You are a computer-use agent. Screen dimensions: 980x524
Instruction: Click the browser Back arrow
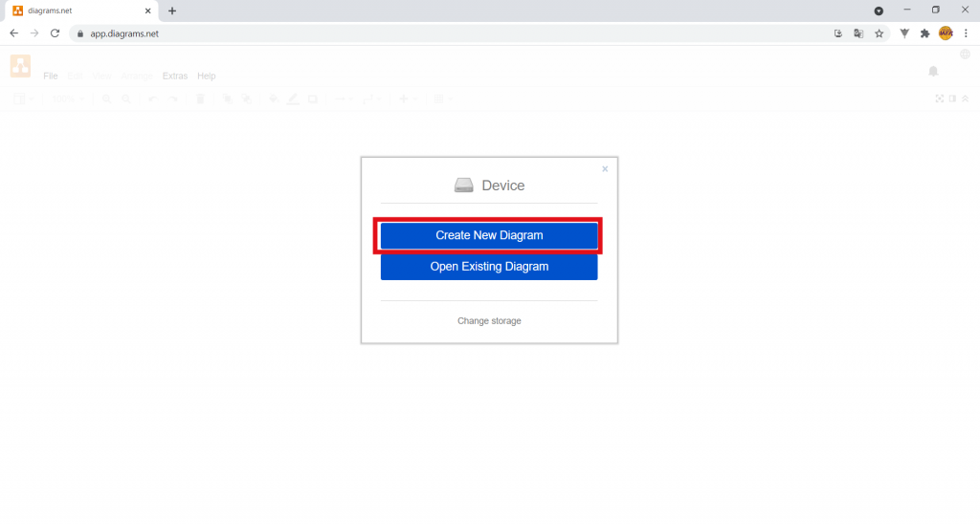13,33
